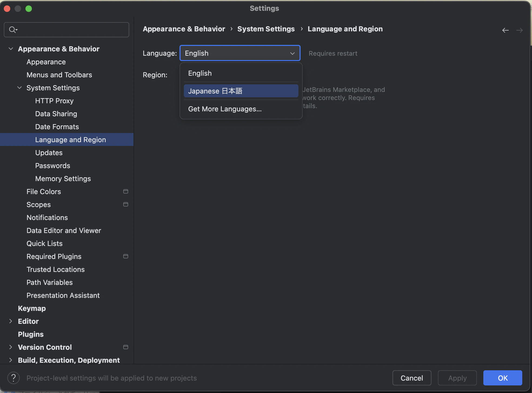Open the Language combo box arrow
This screenshot has height=393, width=532.
point(292,53)
